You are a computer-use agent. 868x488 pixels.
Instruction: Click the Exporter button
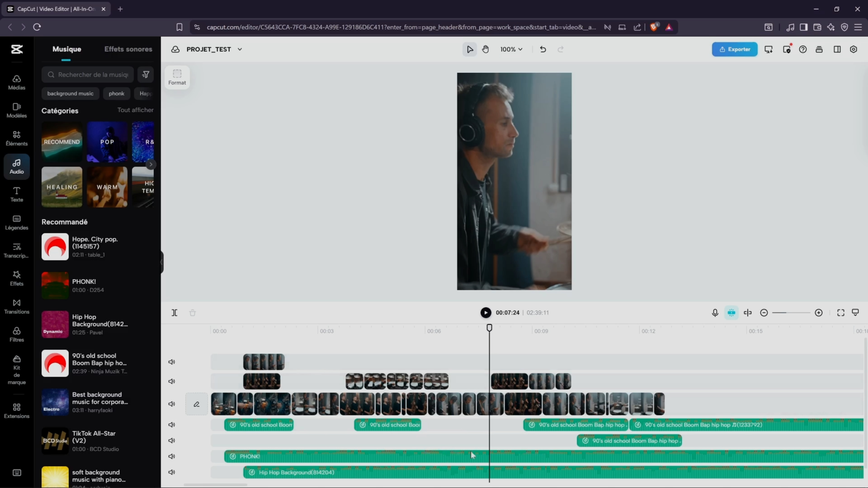click(x=735, y=49)
